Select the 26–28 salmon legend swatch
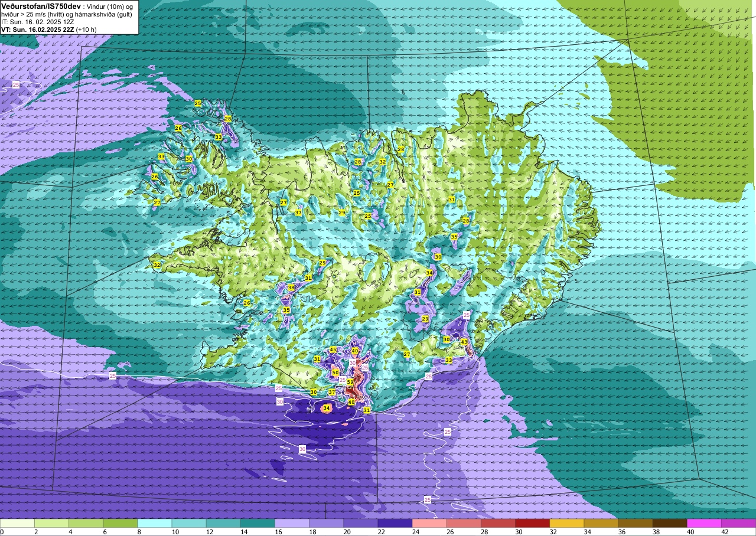756x536 pixels. 464,523
